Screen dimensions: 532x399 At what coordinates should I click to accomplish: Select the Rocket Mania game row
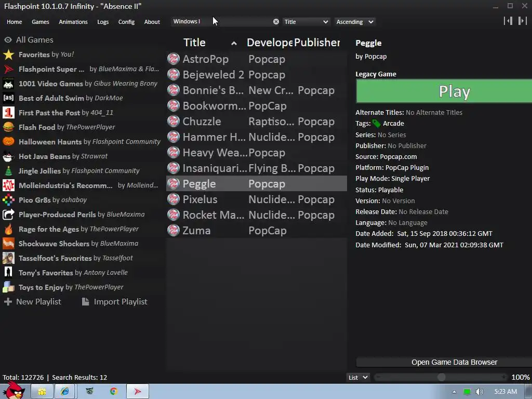[257, 215]
